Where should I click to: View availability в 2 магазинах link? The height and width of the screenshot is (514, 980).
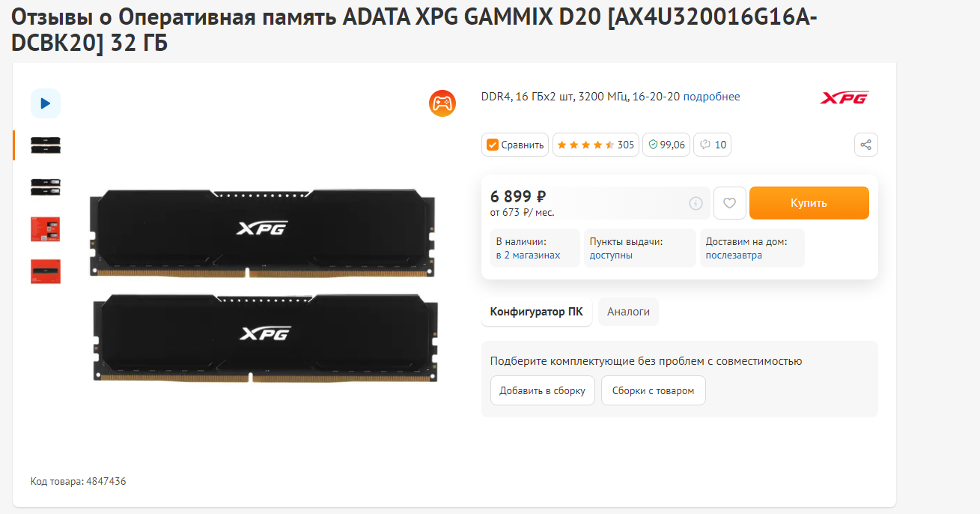528,256
